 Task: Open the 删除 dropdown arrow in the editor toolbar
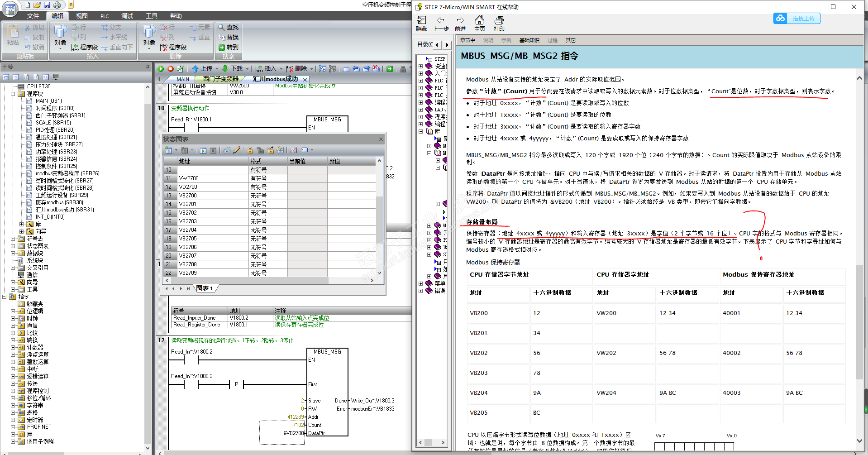[x=312, y=69]
